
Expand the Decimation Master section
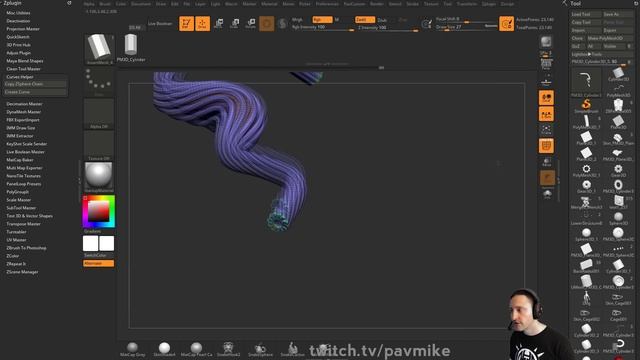[24, 104]
